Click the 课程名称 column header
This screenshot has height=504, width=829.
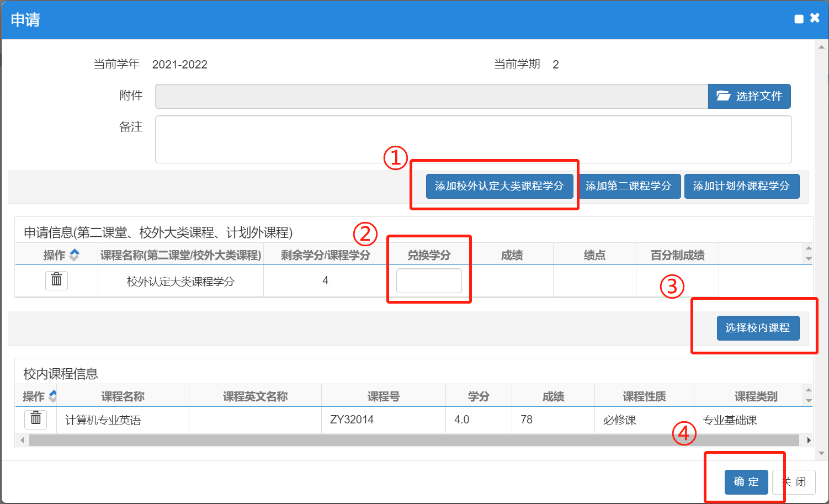coord(123,396)
